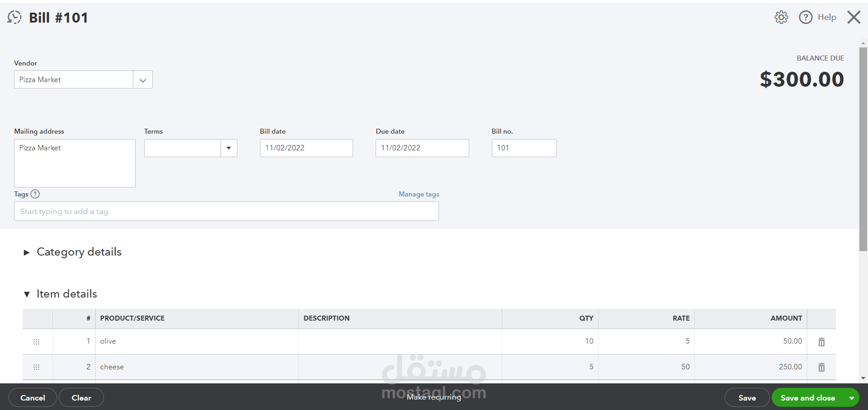The height and width of the screenshot is (410, 868).
Task: Grab the olive row drag handle
Action: coord(37,342)
